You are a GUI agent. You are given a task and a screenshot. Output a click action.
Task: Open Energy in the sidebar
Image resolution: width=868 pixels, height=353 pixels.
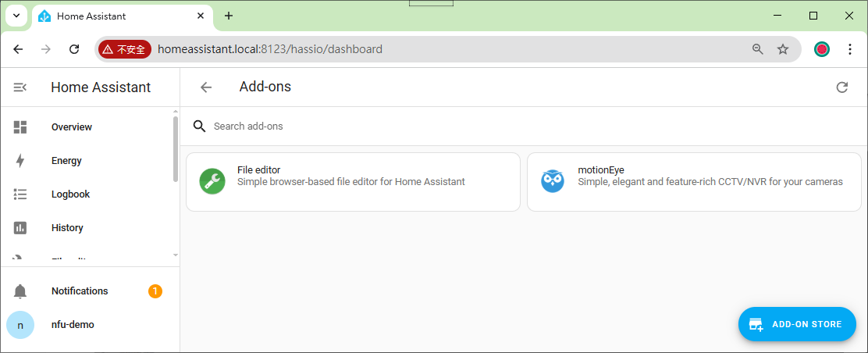tap(88, 161)
